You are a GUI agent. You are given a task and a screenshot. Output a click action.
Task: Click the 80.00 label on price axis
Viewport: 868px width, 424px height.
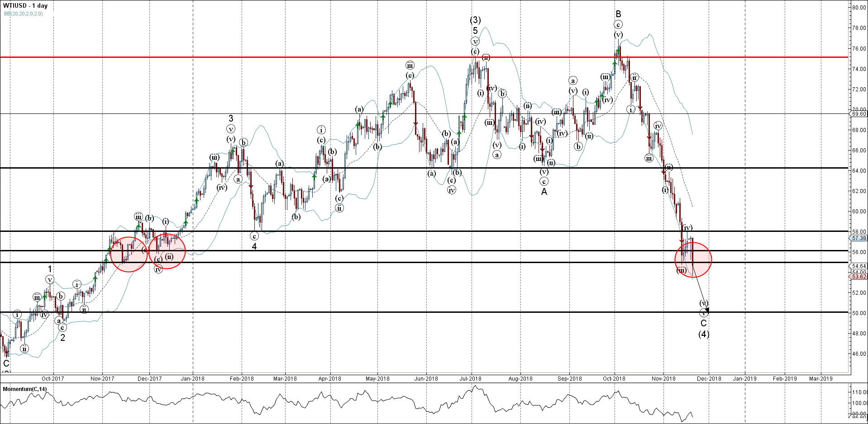(858, 8)
